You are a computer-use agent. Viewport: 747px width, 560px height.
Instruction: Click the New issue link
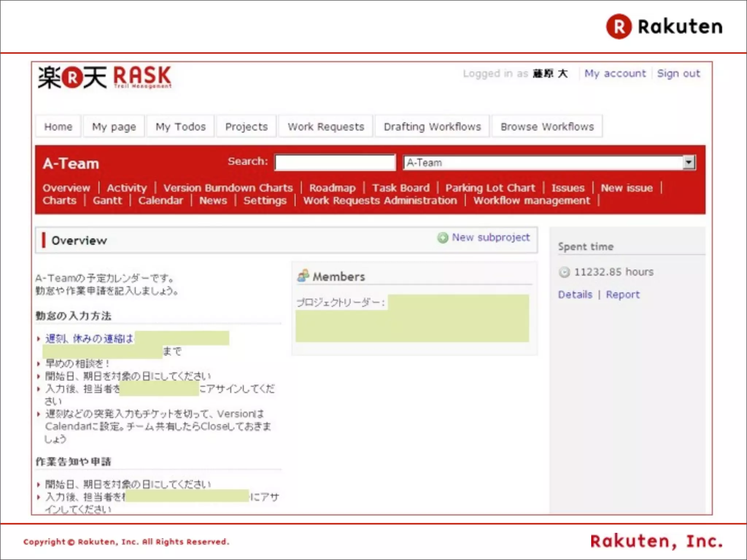(x=627, y=188)
